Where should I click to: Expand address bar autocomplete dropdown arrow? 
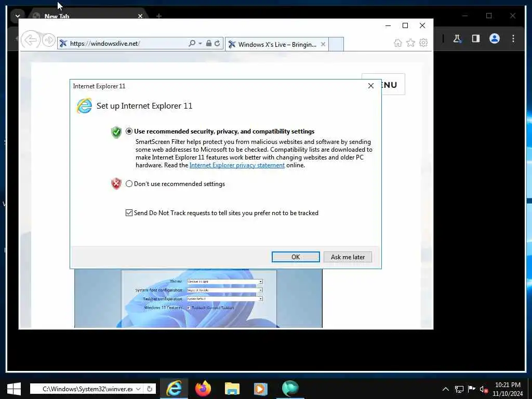point(200,44)
